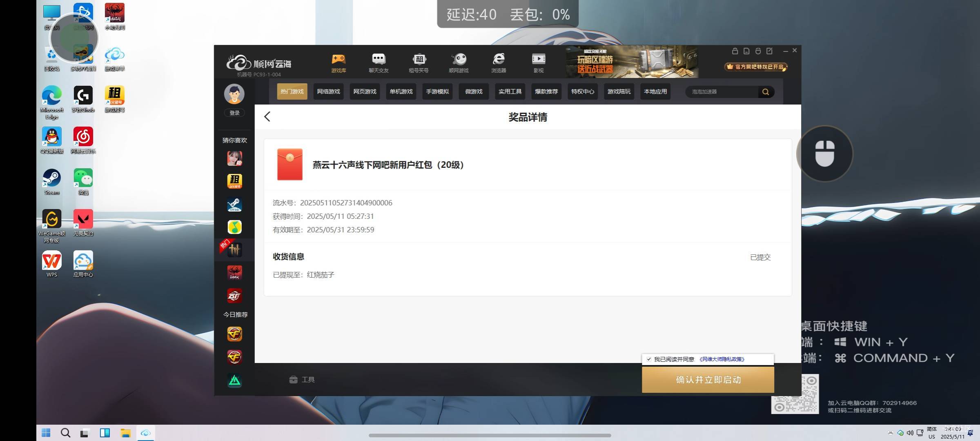This screenshot has height=441, width=980.
Task: Select the 特权中心 tab
Action: point(583,91)
